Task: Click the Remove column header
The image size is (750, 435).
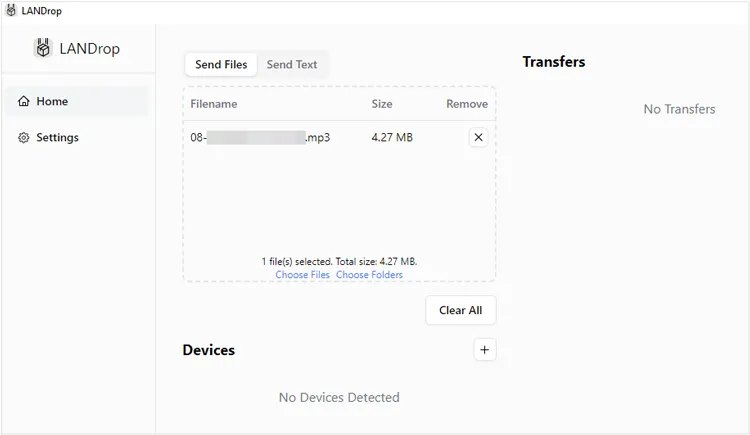Action: point(467,104)
